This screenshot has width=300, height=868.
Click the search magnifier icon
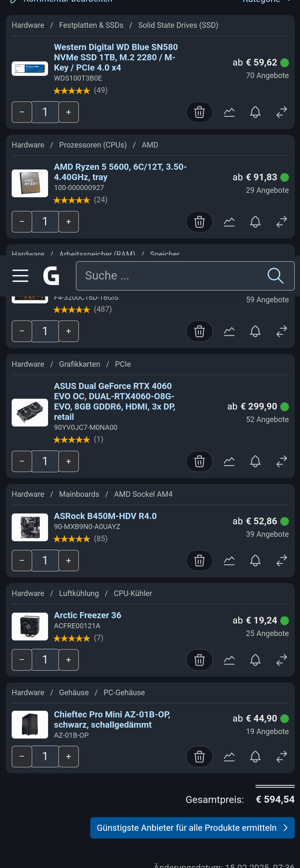[x=275, y=276]
